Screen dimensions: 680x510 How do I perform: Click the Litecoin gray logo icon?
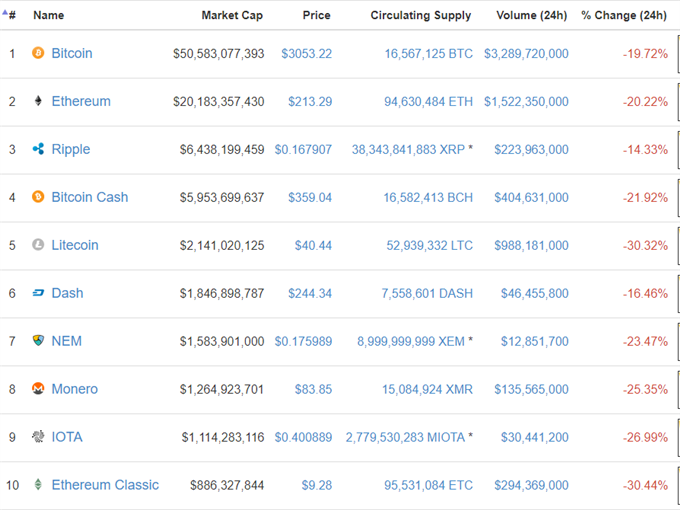tap(38, 245)
